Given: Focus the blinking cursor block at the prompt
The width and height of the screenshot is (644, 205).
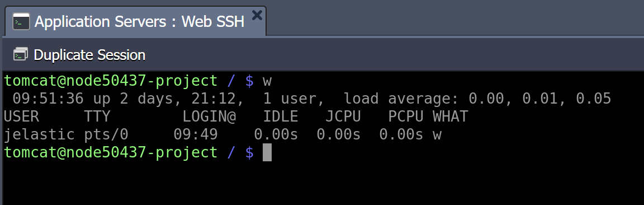Looking at the screenshot, I should (x=267, y=152).
